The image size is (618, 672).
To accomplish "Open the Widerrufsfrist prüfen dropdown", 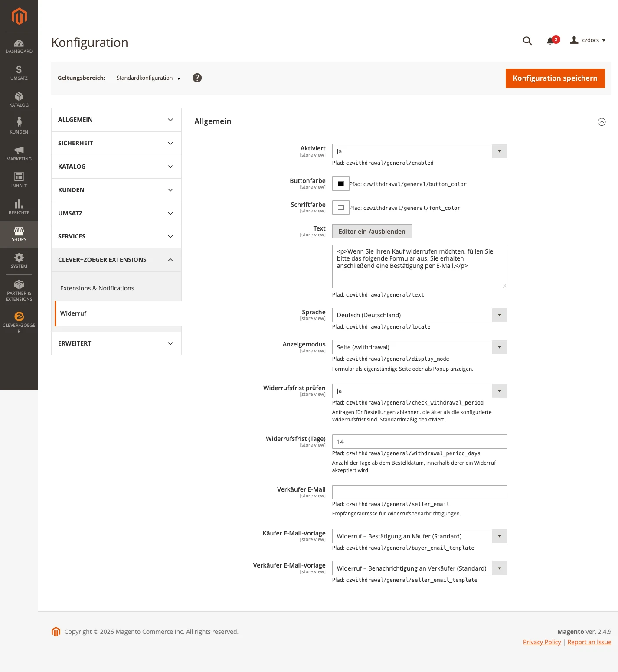I will pyautogui.click(x=419, y=391).
